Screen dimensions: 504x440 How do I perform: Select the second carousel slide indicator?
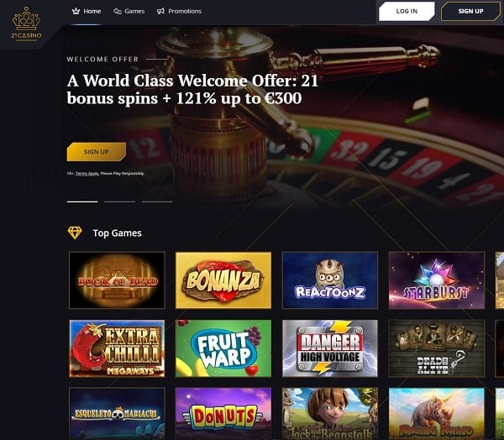tap(120, 202)
